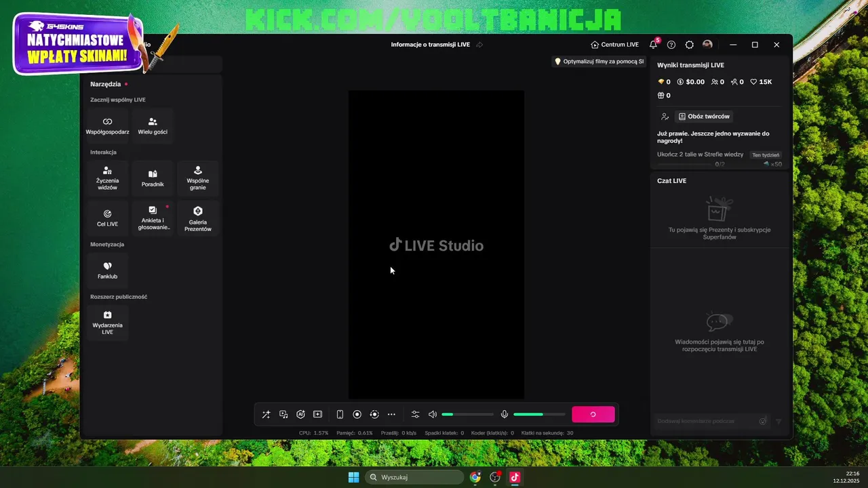This screenshot has height=488, width=868.
Task: Open Wydarzenia LIVE events tool
Action: (x=107, y=323)
